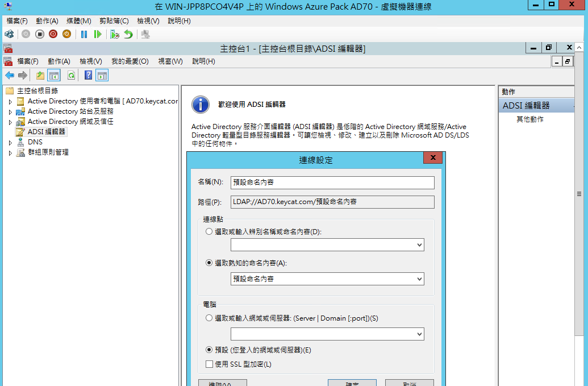Viewport: 588px width, 386px height.
Task: Click the VM window vertical scrollbar thumb
Action: tap(579, 194)
